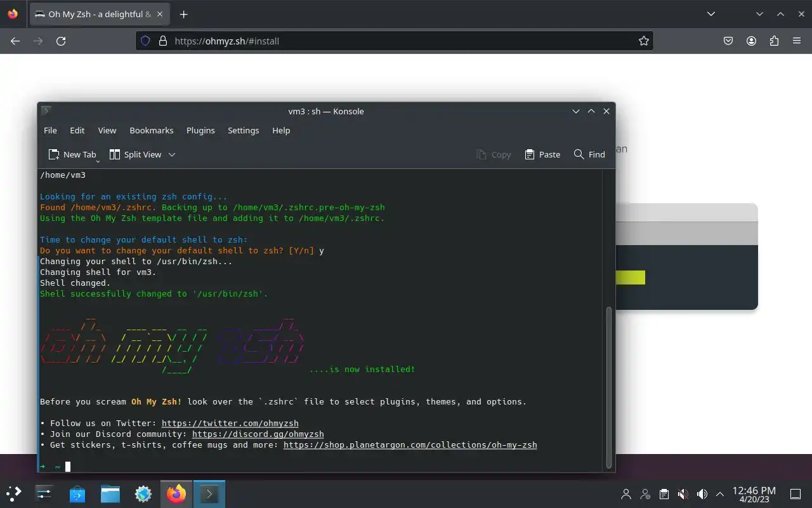Image resolution: width=812 pixels, height=508 pixels.
Task: Click Paste in Konsole toolbar
Action: coord(542,154)
